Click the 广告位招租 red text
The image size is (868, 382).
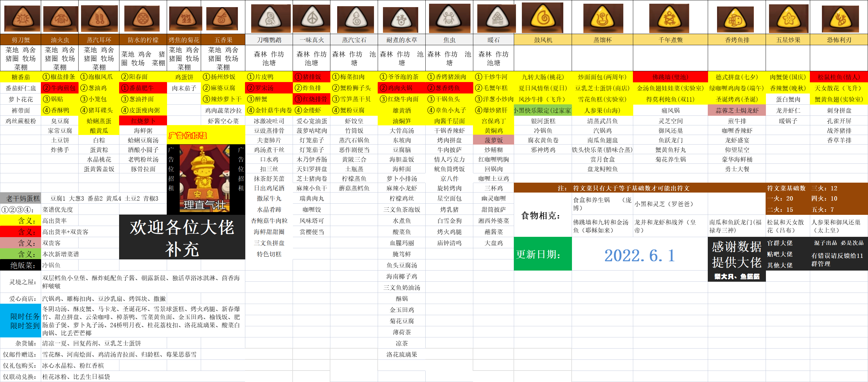click(x=187, y=136)
